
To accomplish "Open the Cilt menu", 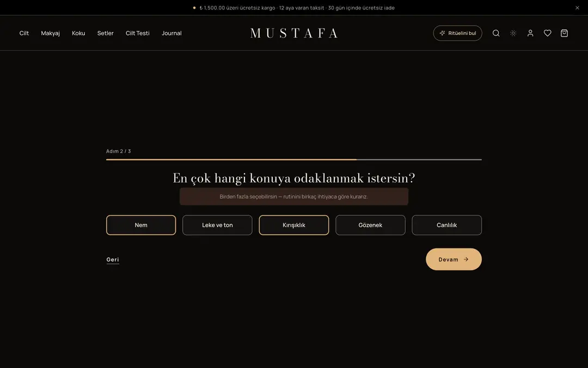I will (x=24, y=33).
